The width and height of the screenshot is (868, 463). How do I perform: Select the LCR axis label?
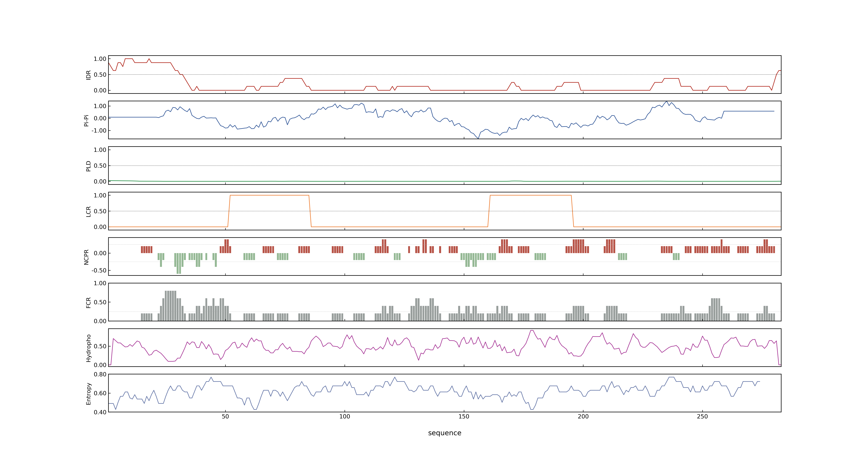click(88, 212)
